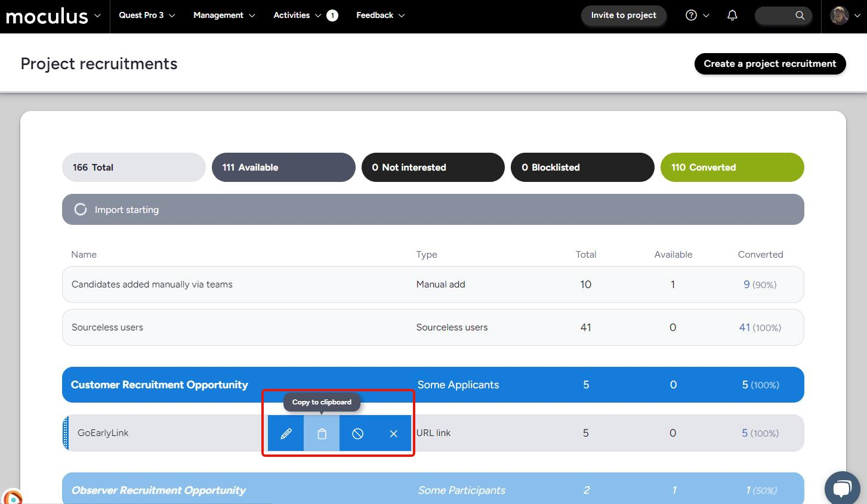Viewport: 867px width, 504px height.
Task: Click Create a project recruitment button
Action: pos(770,64)
